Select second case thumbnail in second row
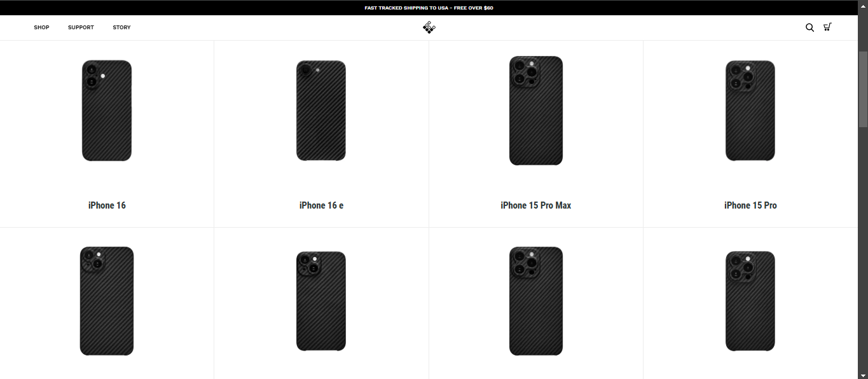The width and height of the screenshot is (868, 379). point(321,301)
